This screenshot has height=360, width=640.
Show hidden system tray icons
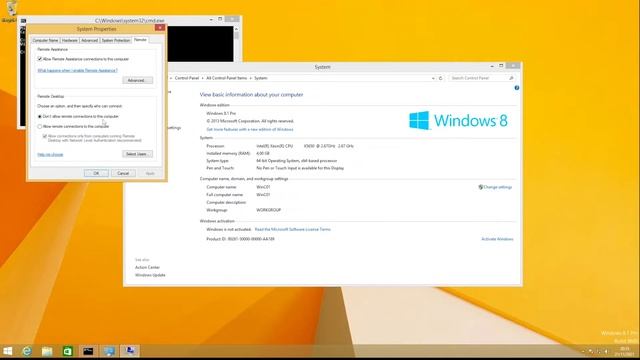[583, 351]
